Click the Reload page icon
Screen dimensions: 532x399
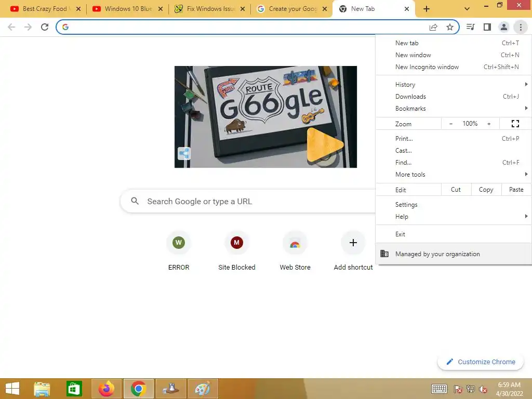[x=45, y=27]
